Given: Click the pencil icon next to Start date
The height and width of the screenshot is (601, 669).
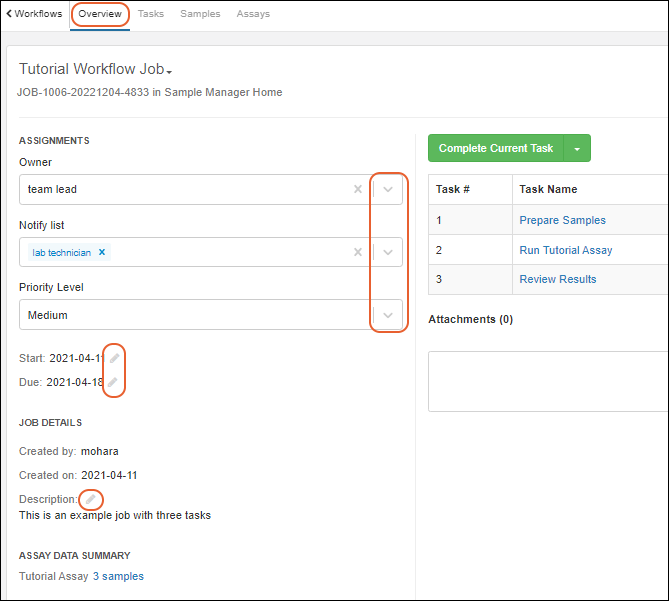Looking at the screenshot, I should point(114,358).
